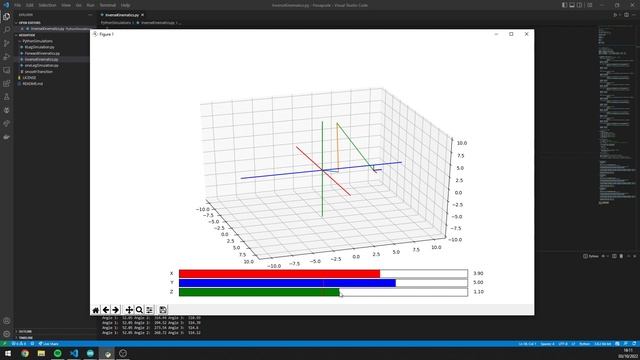Open Spotify from the taskbar

58,353
